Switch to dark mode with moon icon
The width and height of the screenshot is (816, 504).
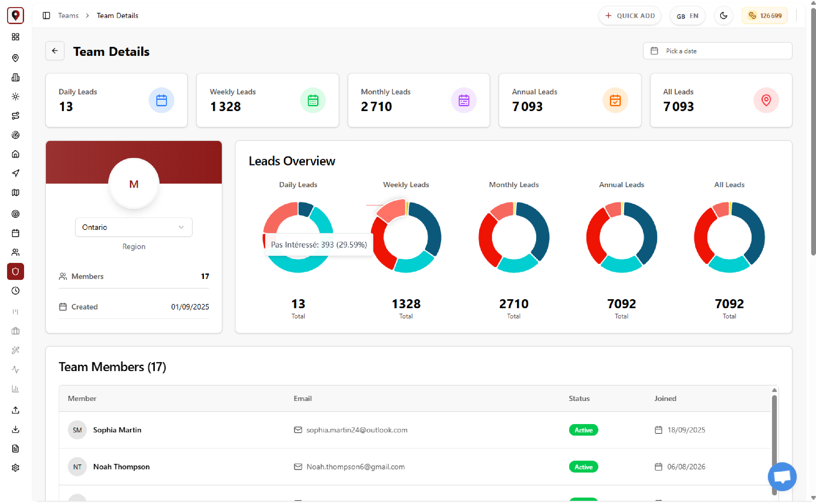723,16
